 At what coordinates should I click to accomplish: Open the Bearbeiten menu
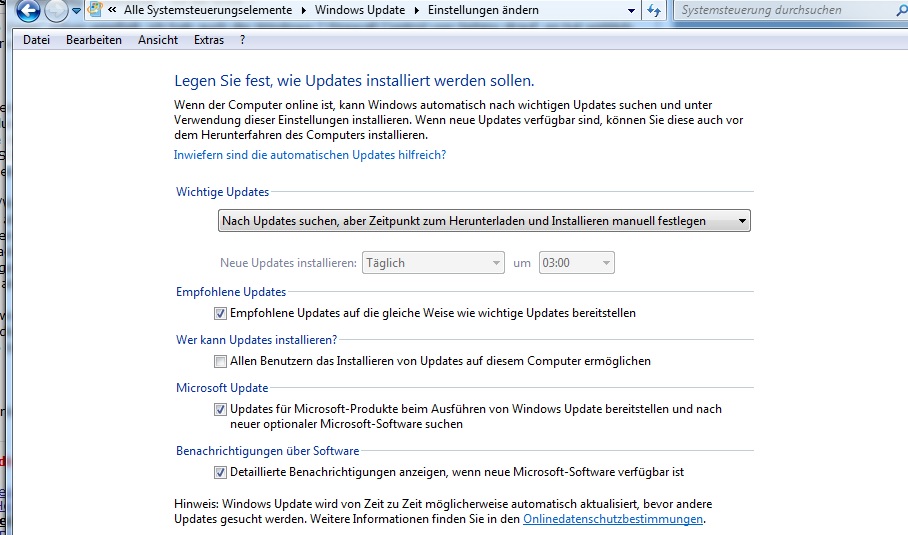coord(94,40)
